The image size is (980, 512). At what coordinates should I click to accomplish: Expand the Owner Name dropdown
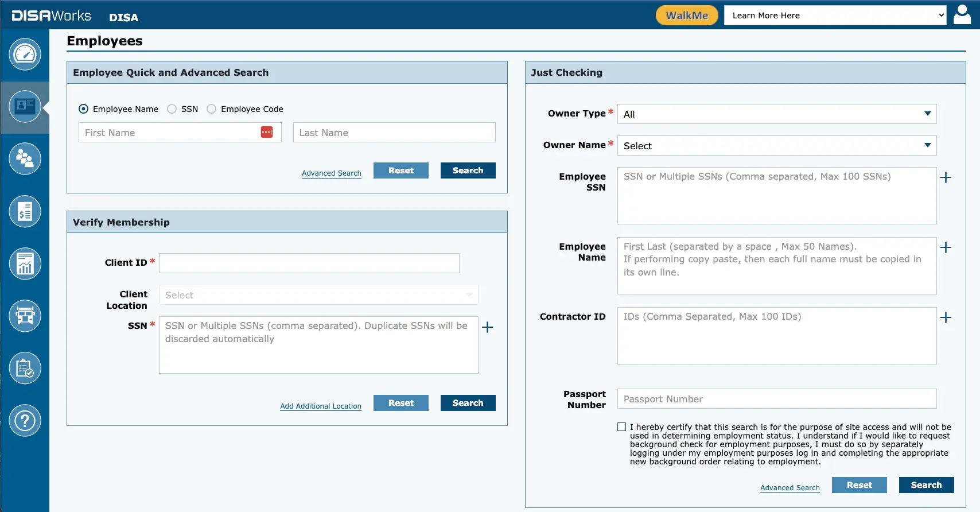click(776, 146)
